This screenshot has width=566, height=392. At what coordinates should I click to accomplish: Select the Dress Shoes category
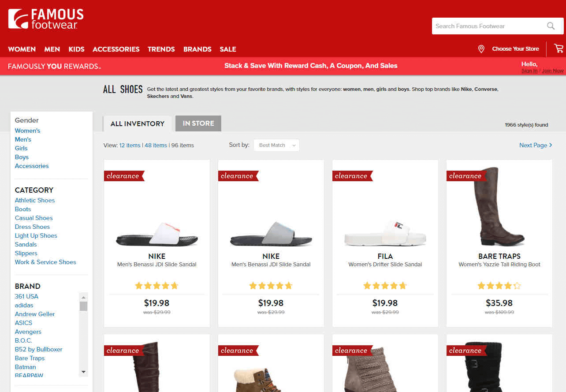[32, 227]
